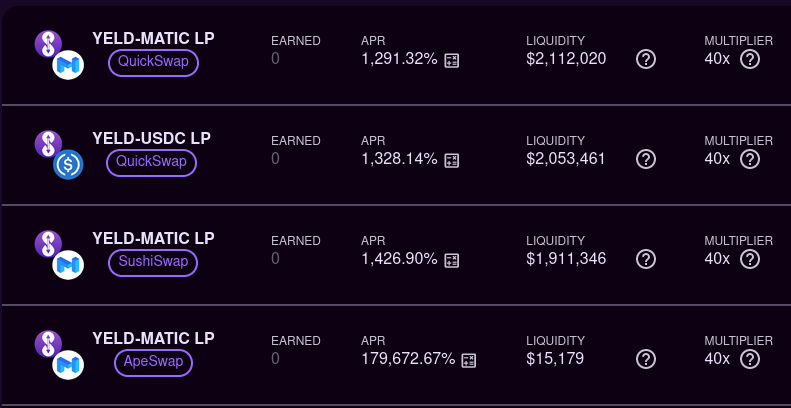791x408 pixels.
Task: Open APR calculator for the SushiSwap farm
Action: click(x=451, y=261)
